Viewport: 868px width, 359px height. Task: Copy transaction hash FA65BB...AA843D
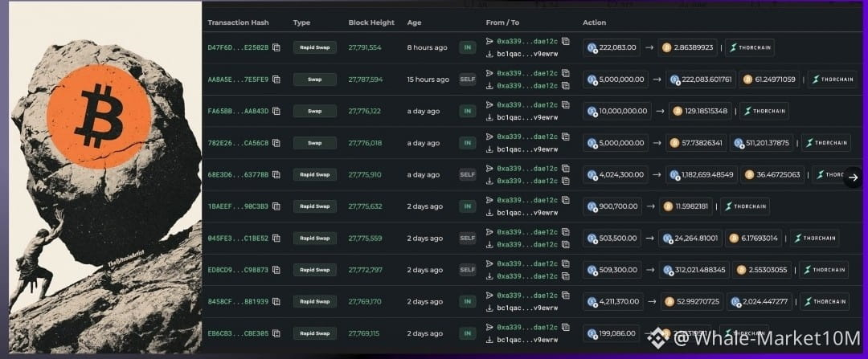276,111
